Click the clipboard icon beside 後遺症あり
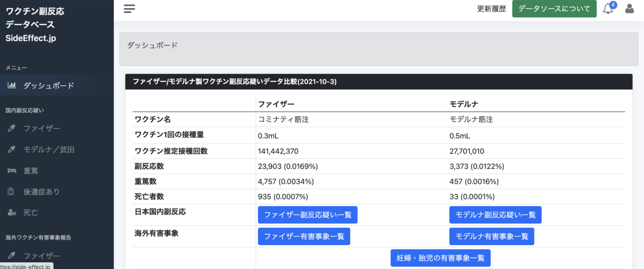The image size is (644, 269). (x=12, y=192)
